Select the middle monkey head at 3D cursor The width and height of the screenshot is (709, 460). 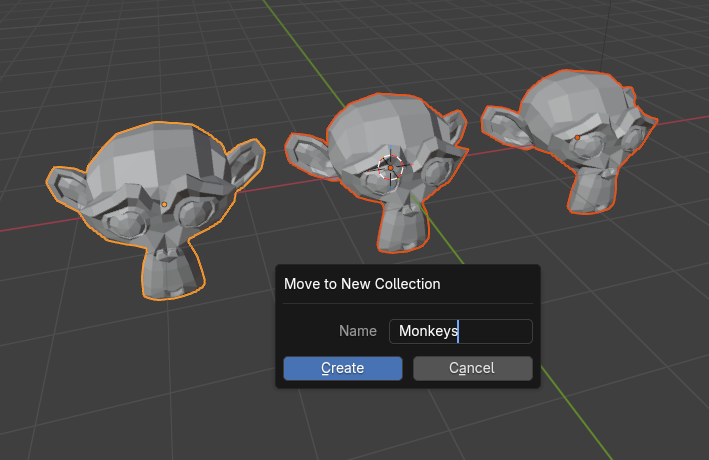coord(377,171)
